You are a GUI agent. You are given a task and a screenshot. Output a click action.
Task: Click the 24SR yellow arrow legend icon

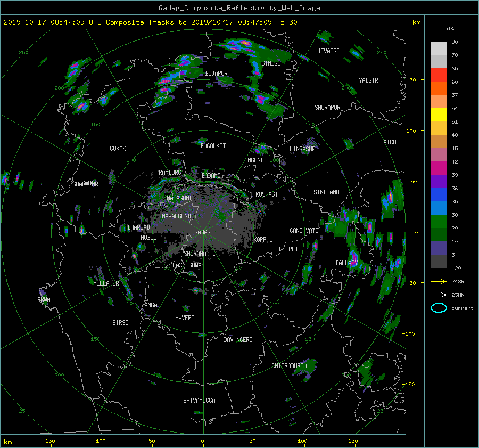(x=439, y=281)
